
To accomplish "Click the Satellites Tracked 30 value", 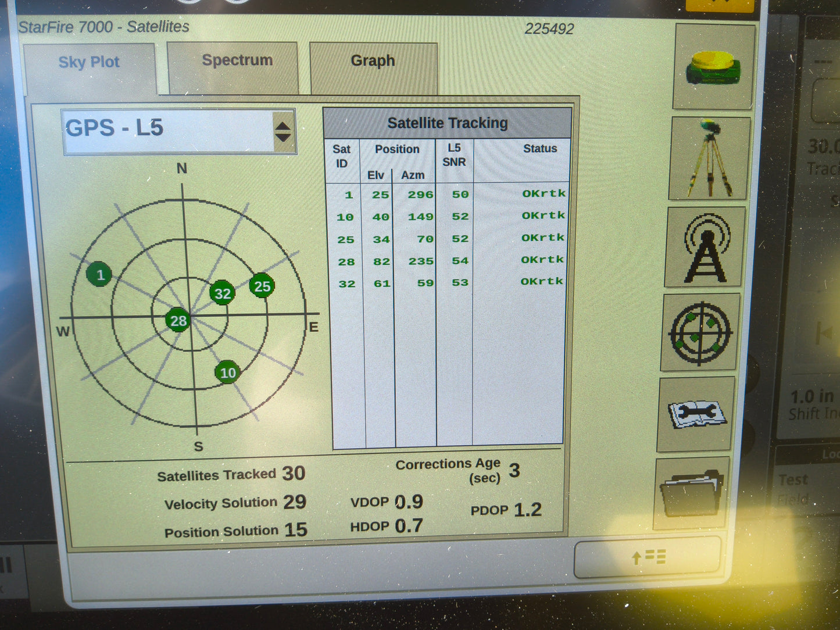I will coord(292,474).
